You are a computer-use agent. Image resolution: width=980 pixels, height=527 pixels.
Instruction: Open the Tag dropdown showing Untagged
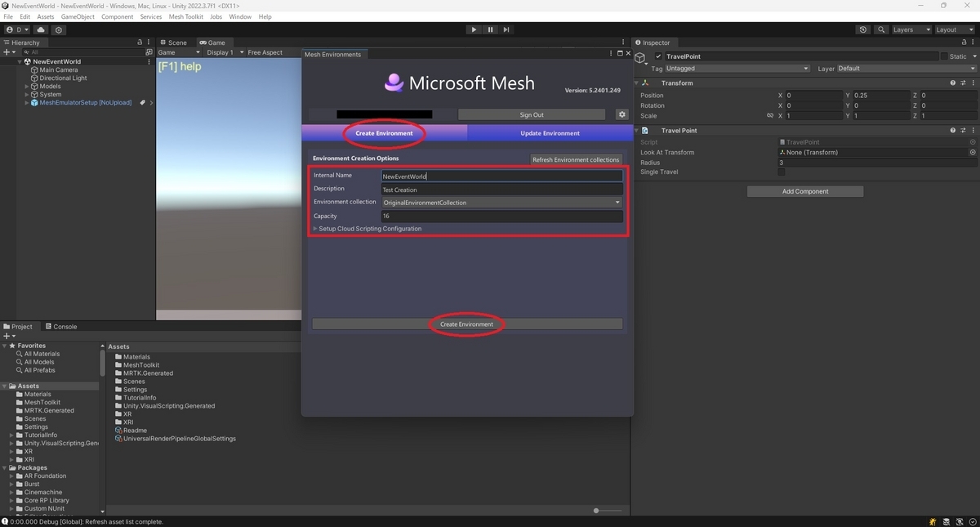[737, 69]
